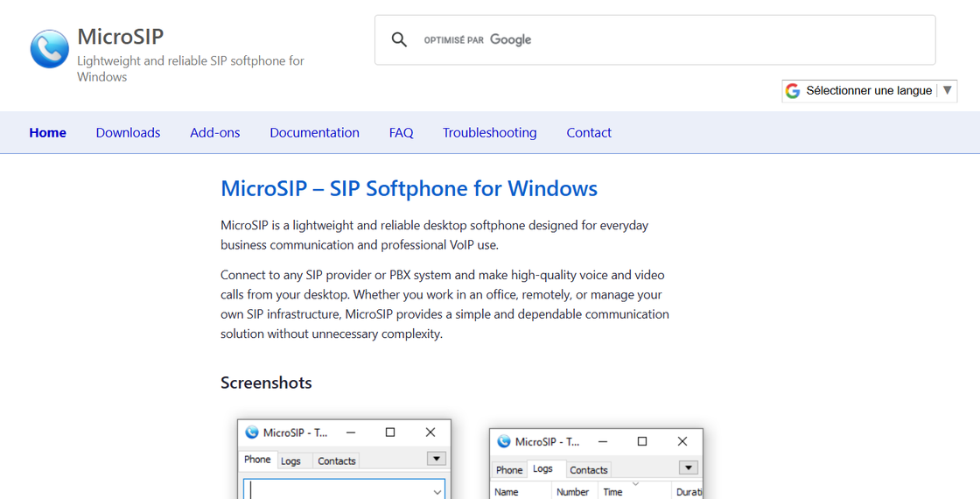
Task: Click the Contacts tab in right screenshot
Action: pyautogui.click(x=588, y=469)
